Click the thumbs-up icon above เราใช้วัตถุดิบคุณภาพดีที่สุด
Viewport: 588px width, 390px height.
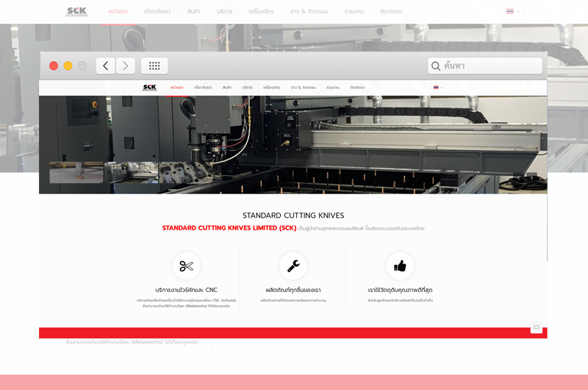400,266
